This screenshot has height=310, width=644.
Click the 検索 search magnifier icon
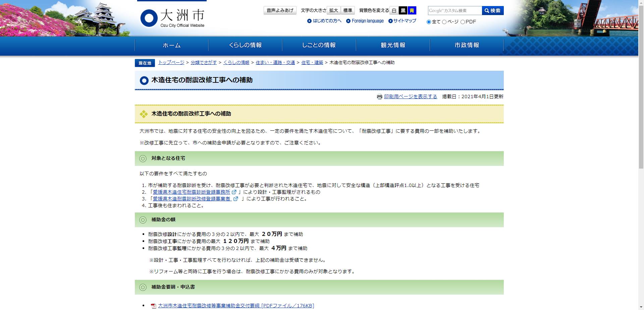coord(486,10)
